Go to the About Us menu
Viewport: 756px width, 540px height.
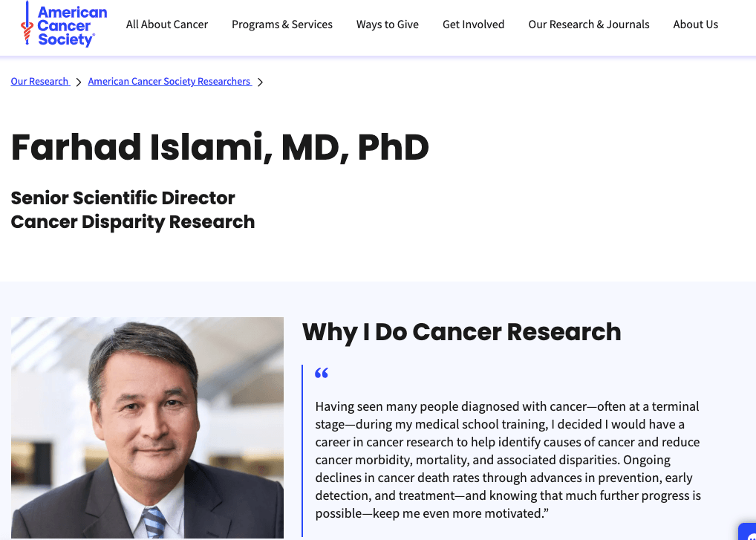click(x=696, y=25)
